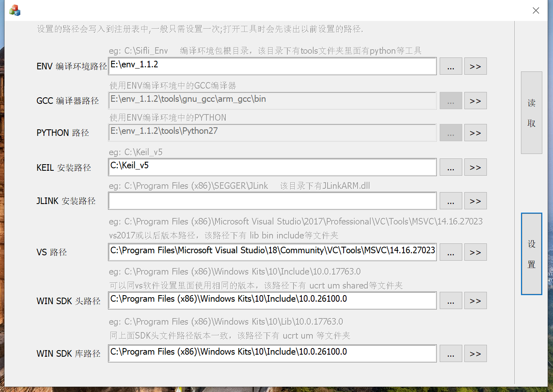Click the >> button beside WIN SDK header path
Screen dimensions: 553x392
point(475,301)
